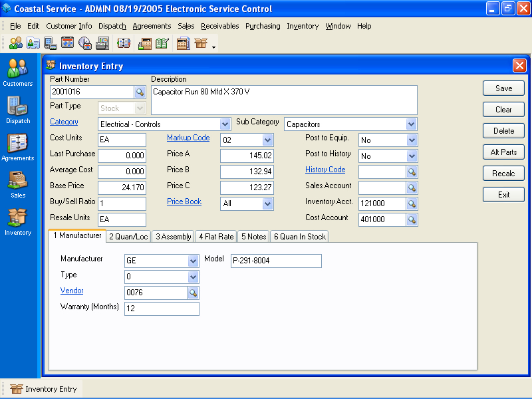Look up Inventory Acct. with magnifier icon
Image resolution: width=532 pixels, height=399 pixels.
click(412, 204)
